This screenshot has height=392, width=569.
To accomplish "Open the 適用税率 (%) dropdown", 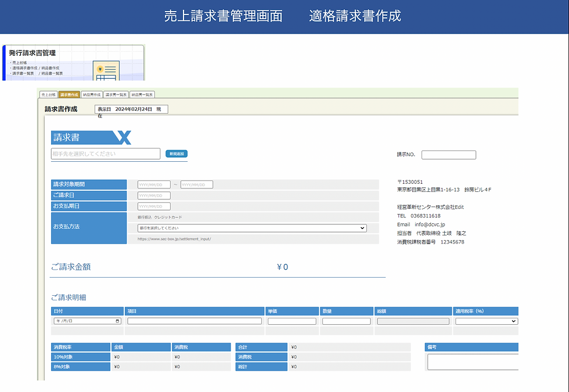I will pos(487,321).
